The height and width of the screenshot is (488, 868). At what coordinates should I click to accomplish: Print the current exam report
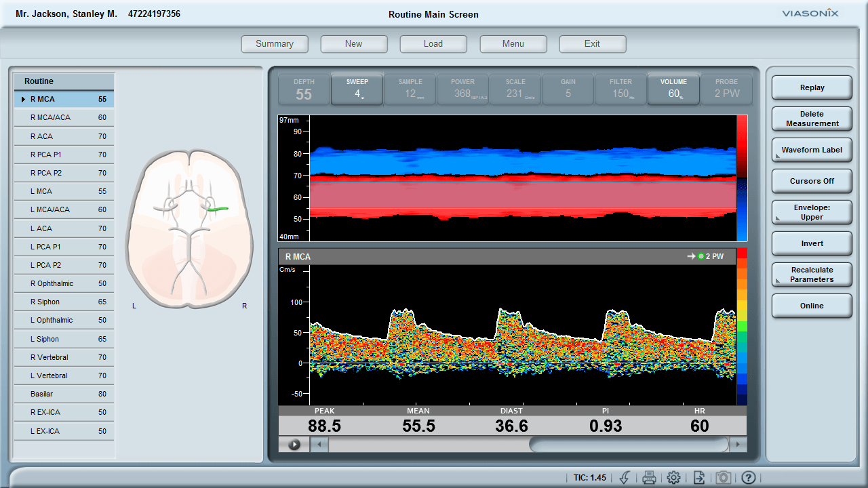pos(649,477)
